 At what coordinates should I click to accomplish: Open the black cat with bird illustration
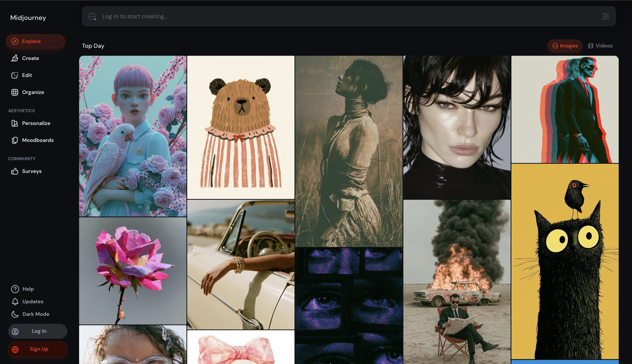[565, 262]
